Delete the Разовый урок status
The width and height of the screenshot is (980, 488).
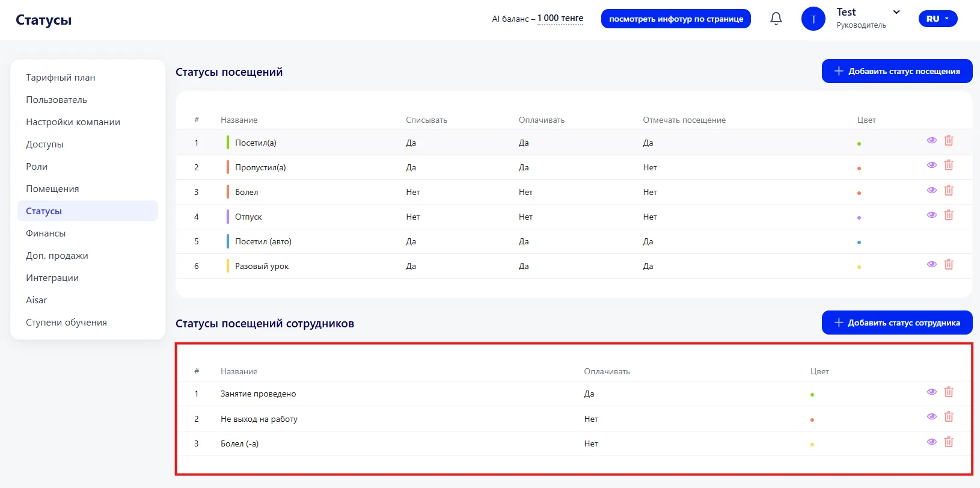point(949,264)
